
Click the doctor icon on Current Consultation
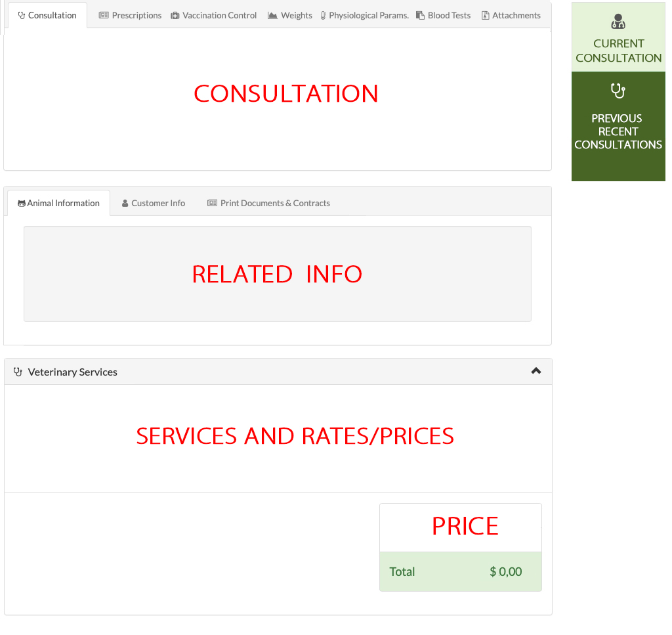pyautogui.click(x=618, y=22)
